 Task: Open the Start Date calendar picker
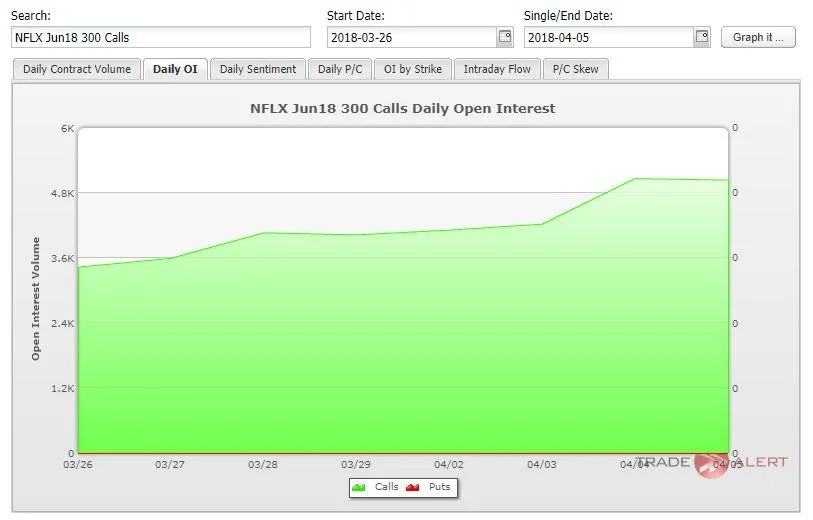click(x=504, y=37)
